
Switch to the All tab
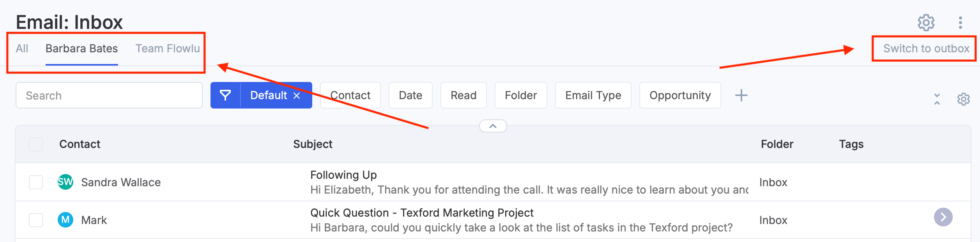(22, 48)
